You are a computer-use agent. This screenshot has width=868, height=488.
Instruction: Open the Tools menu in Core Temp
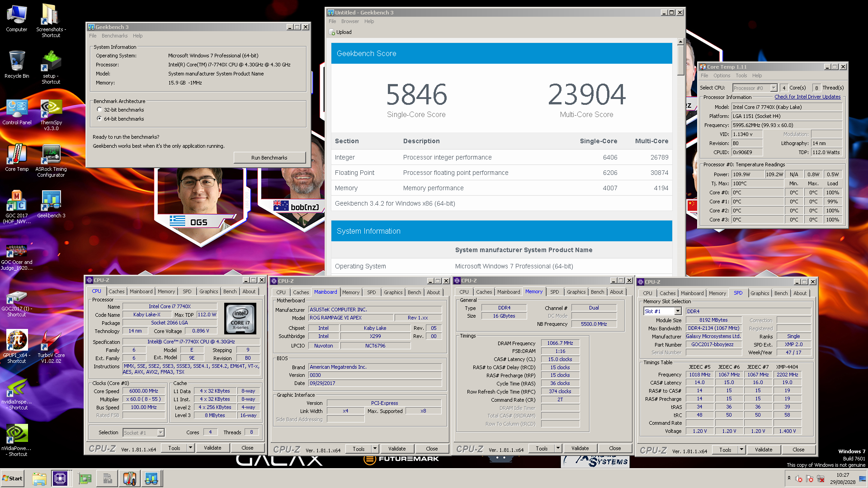(x=741, y=75)
